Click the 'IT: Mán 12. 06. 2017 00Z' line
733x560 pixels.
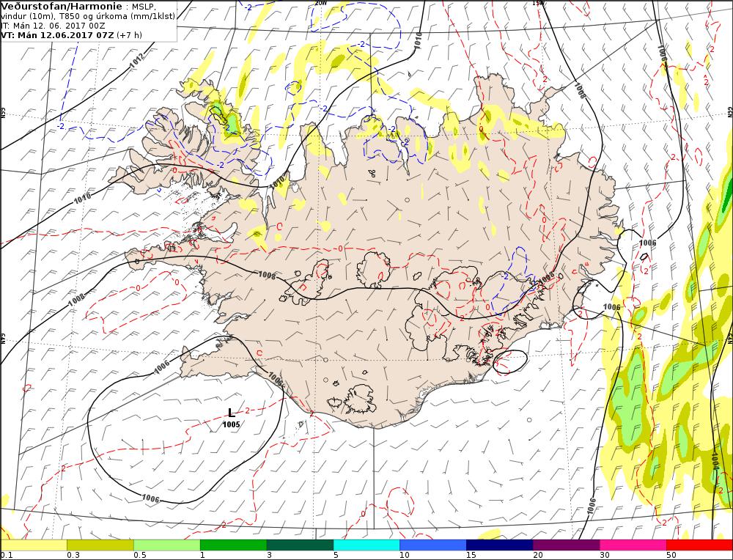pyautogui.click(x=53, y=26)
